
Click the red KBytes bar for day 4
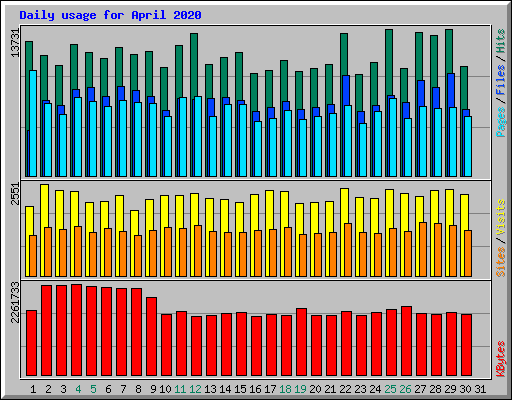pos(77,330)
